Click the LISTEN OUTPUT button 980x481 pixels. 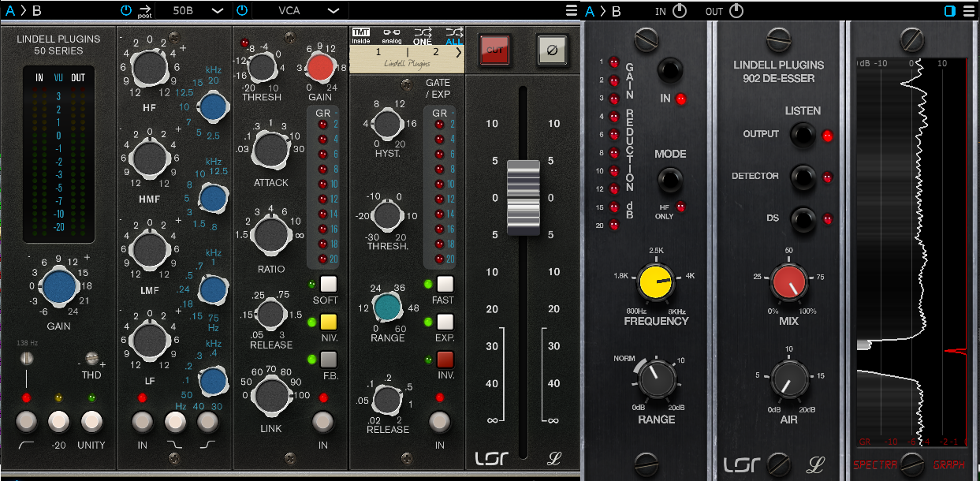click(803, 136)
